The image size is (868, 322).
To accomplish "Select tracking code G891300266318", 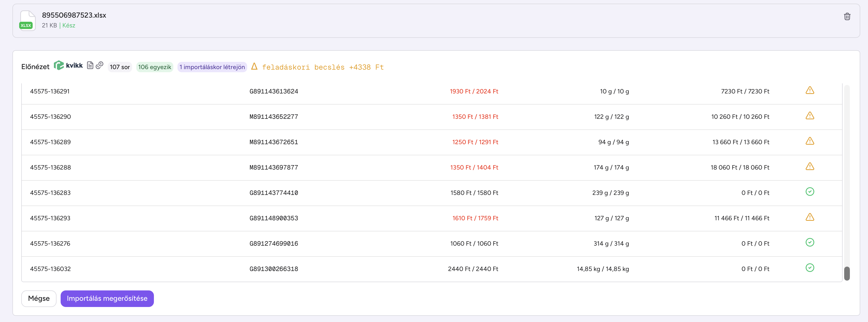I will [x=274, y=269].
